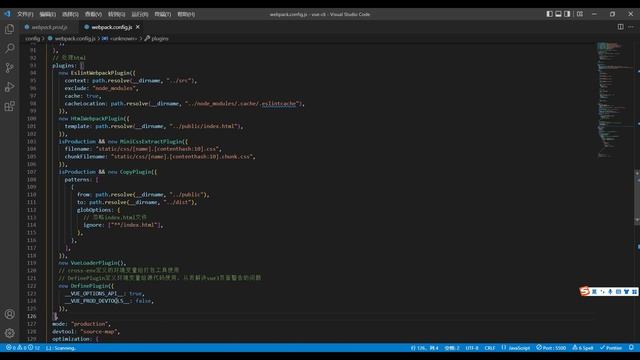Open the notifications bell icon

[631, 348]
